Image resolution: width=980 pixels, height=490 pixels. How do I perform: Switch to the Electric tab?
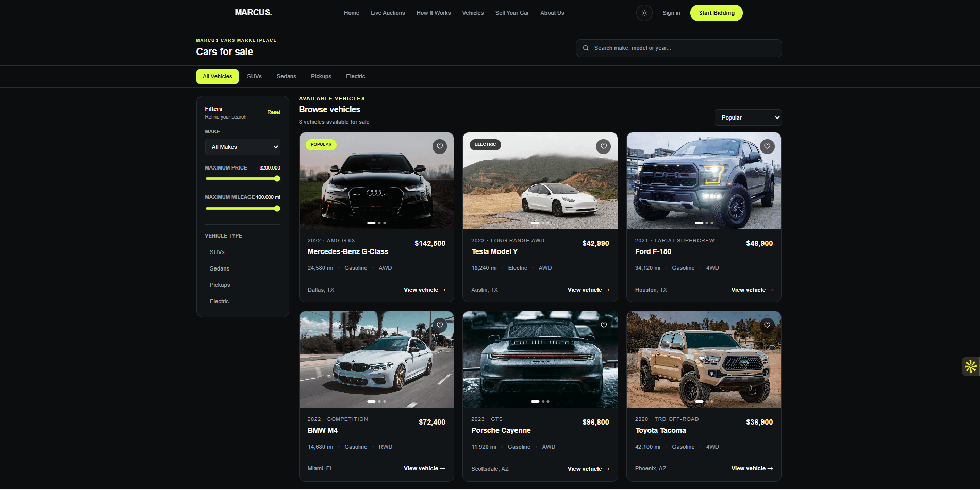tap(356, 76)
